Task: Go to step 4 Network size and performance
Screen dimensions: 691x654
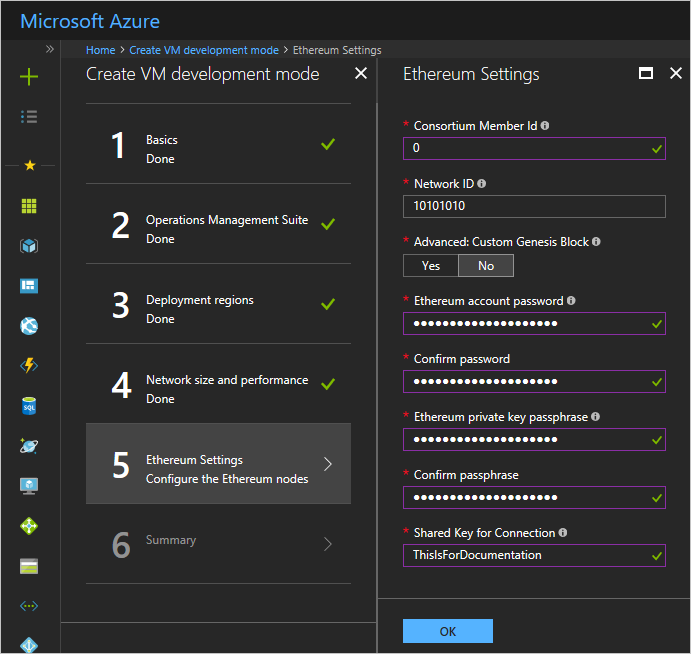Action: coord(218,388)
